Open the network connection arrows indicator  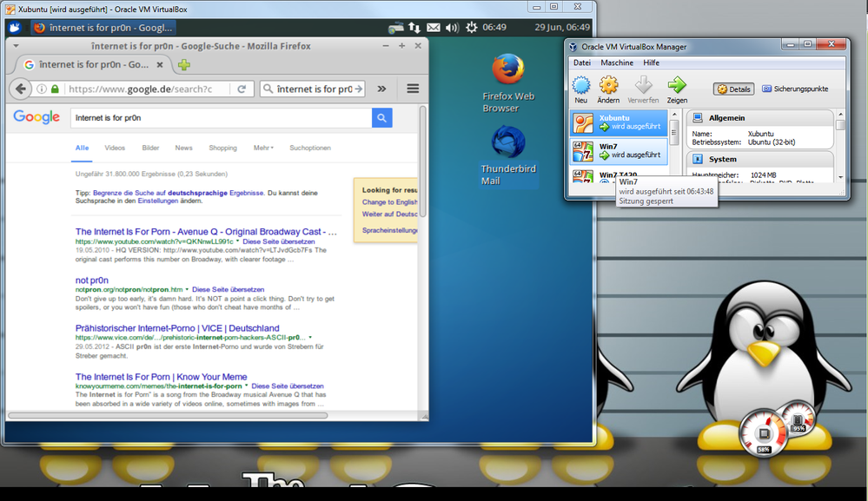click(414, 27)
